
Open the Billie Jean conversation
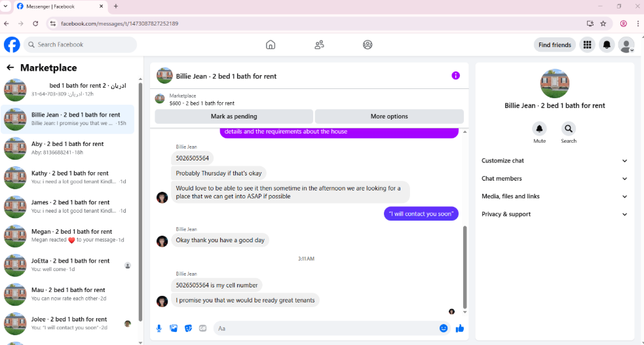(x=67, y=119)
